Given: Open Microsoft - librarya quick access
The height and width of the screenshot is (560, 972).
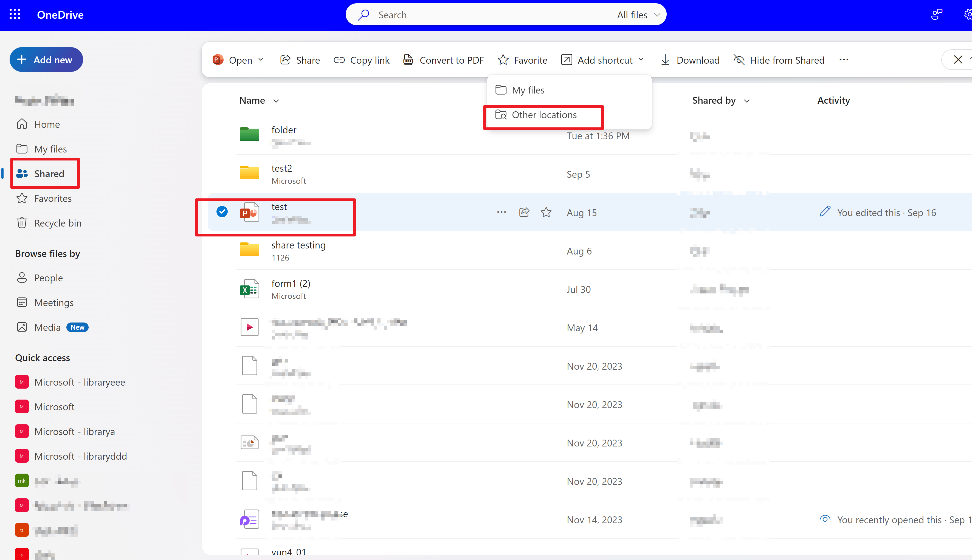Looking at the screenshot, I should click(x=65, y=432).
